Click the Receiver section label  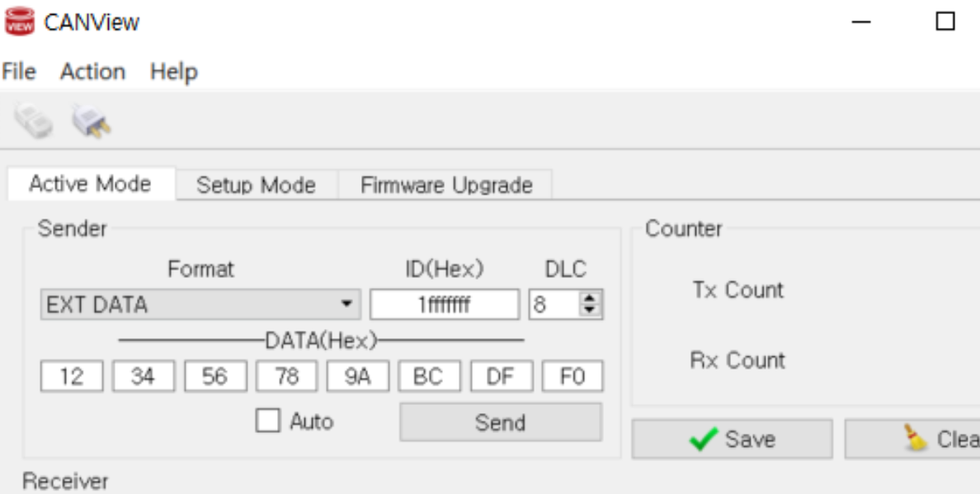pyautogui.click(x=65, y=482)
